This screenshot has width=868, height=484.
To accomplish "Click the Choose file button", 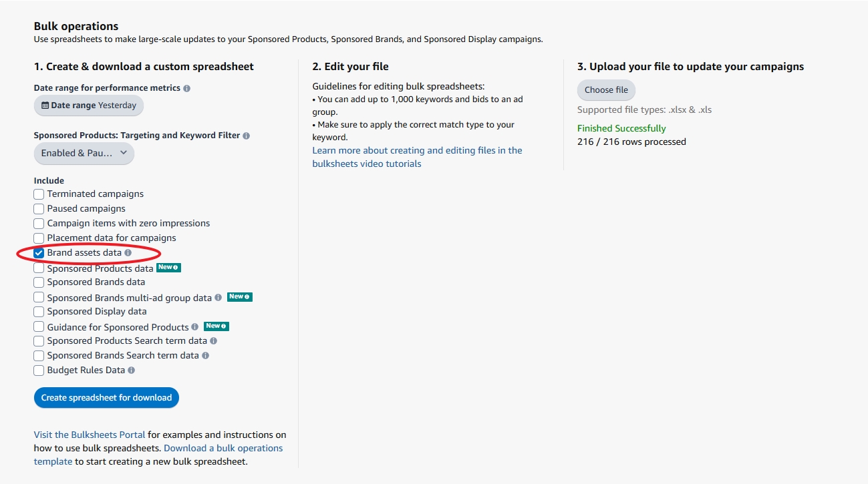I will (x=605, y=89).
